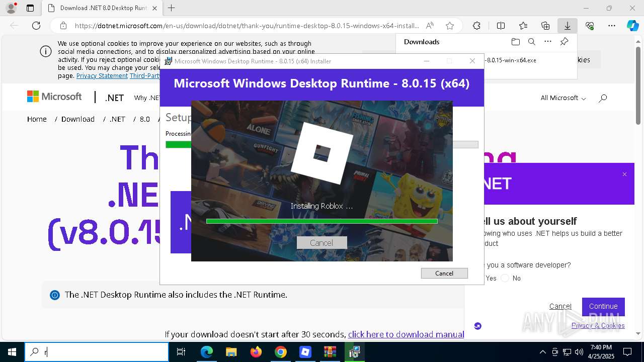Expand the All Microsoft dropdown
This screenshot has height=362, width=644.
563,98
